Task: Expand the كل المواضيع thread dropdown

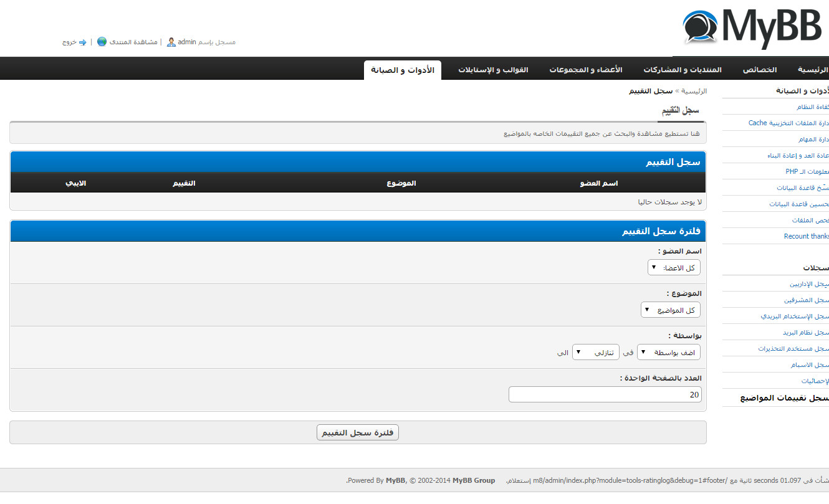Action: pyautogui.click(x=671, y=310)
